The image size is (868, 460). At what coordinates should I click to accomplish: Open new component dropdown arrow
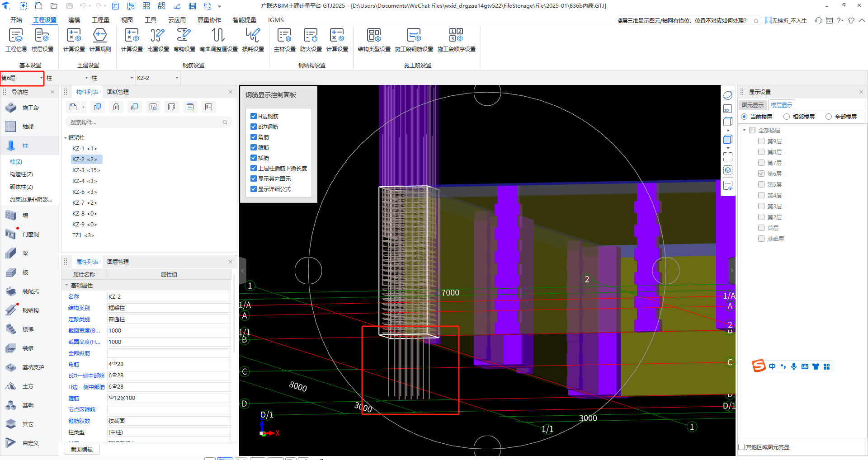coord(83,107)
